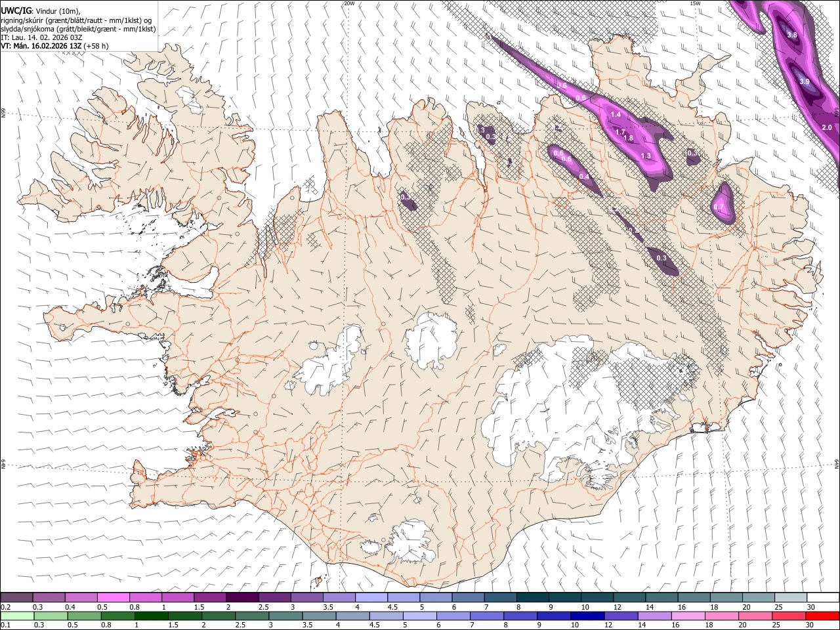Image resolution: width=840 pixels, height=630 pixels.
Task: Select the 0.7 value in the east
Action: [x=718, y=208]
